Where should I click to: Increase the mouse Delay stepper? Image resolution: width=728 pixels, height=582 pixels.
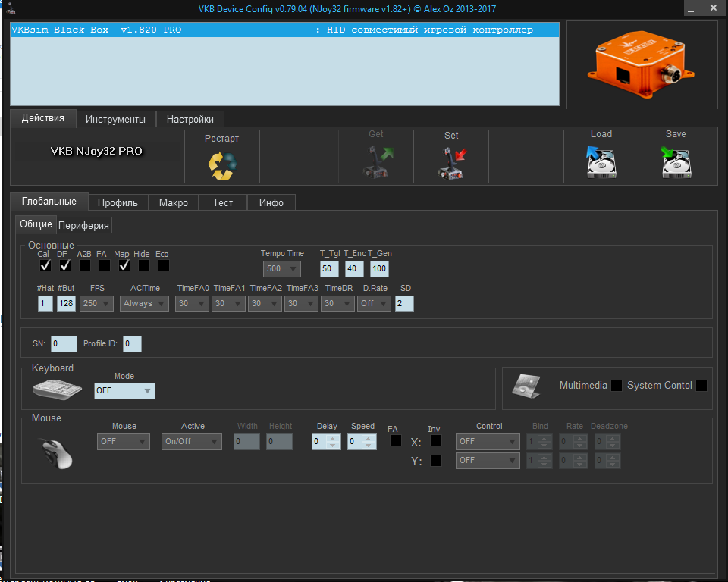pyautogui.click(x=332, y=438)
